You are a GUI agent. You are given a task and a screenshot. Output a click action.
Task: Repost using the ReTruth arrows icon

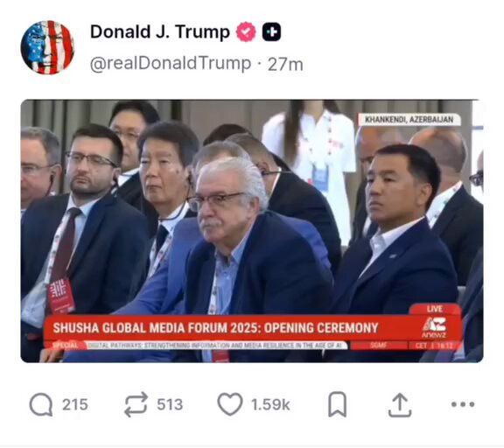(x=136, y=404)
